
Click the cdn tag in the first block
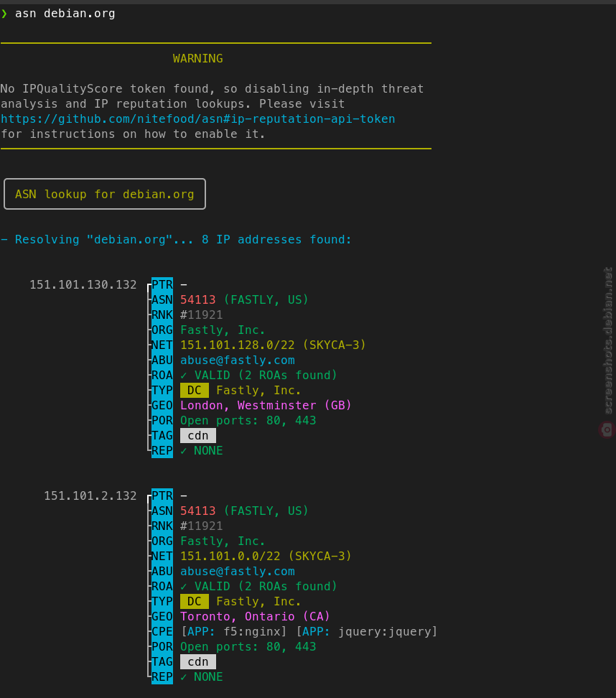(x=198, y=435)
